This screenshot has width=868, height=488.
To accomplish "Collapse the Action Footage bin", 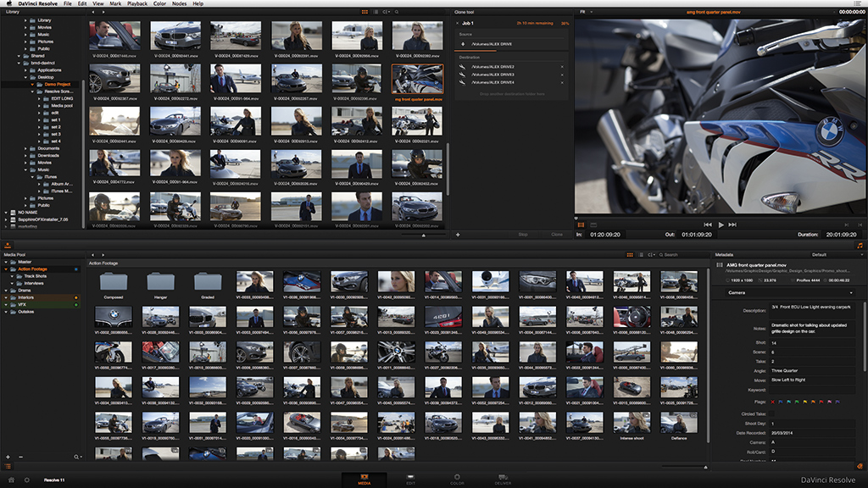I will click(x=6, y=269).
